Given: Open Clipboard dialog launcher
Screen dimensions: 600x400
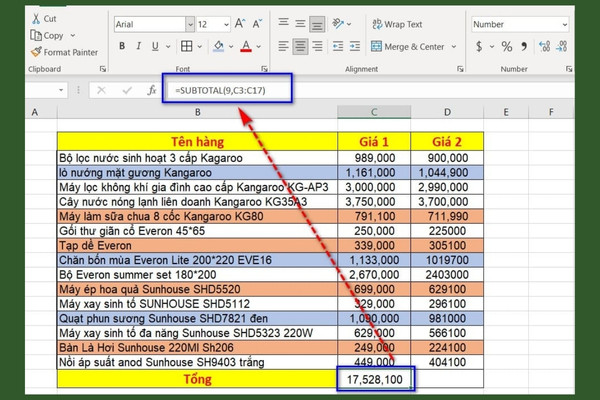Looking at the screenshot, I should pos(103,69).
